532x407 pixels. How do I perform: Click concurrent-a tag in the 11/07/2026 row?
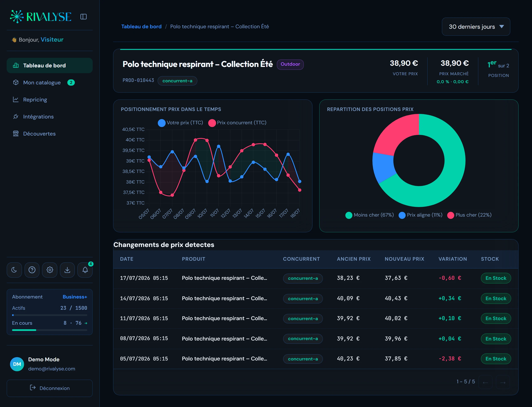[303, 319]
